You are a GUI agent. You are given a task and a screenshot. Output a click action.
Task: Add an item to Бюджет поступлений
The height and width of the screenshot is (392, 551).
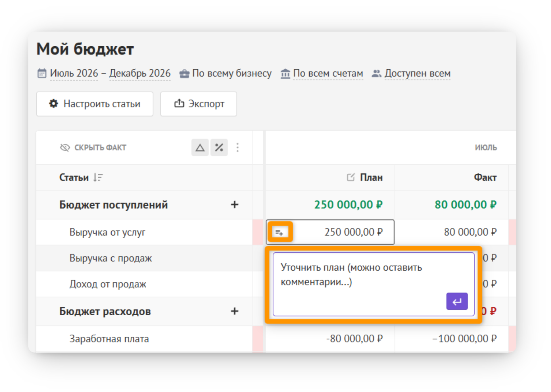coord(235,205)
